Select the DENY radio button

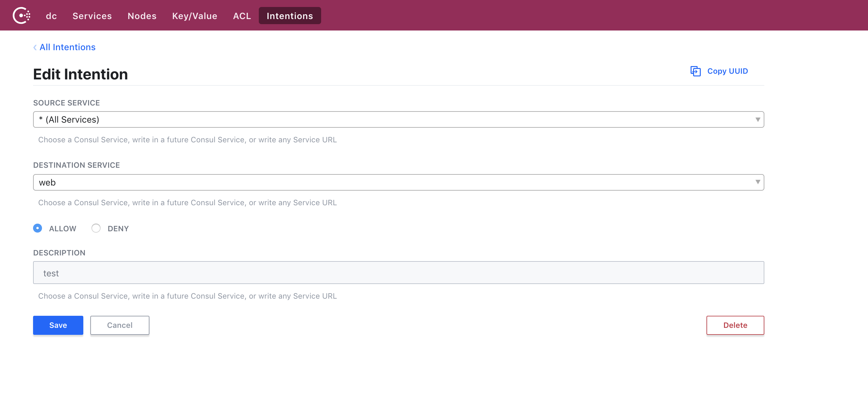(96, 228)
